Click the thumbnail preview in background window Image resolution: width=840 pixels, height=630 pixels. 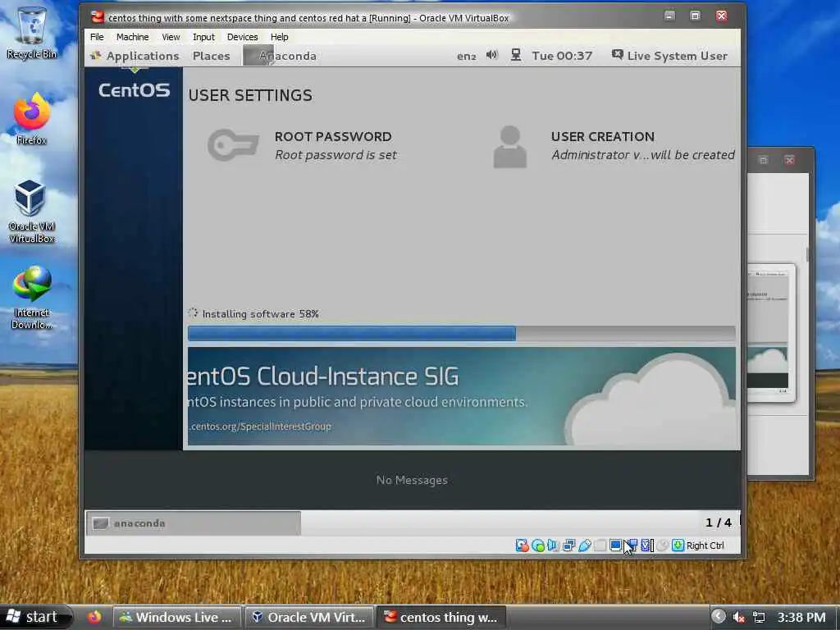point(771,332)
